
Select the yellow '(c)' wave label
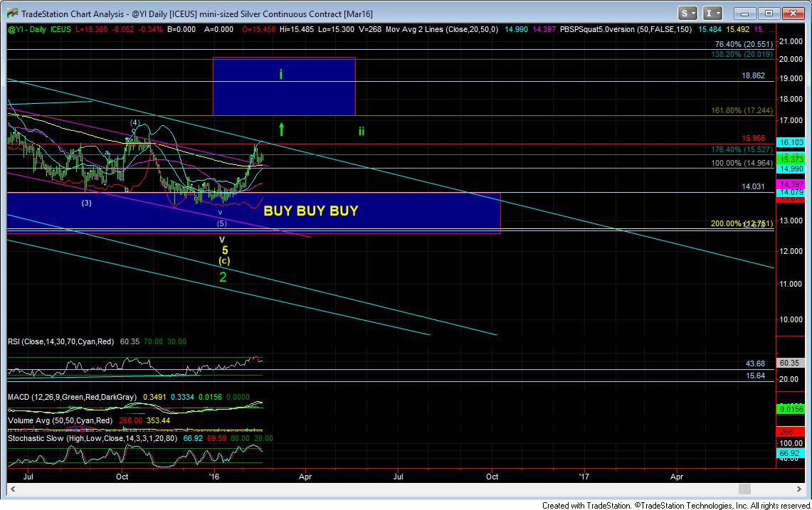[x=224, y=261]
